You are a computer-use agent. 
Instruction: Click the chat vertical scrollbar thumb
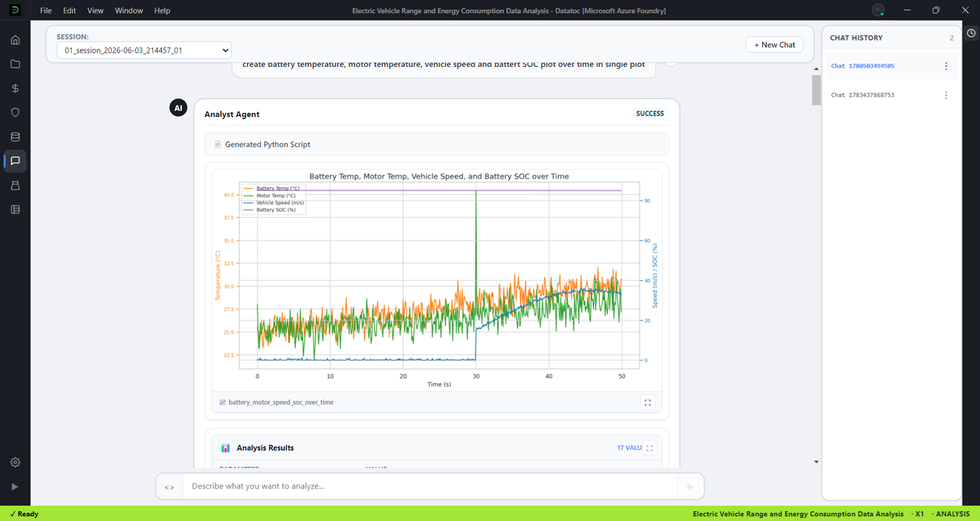[816, 90]
